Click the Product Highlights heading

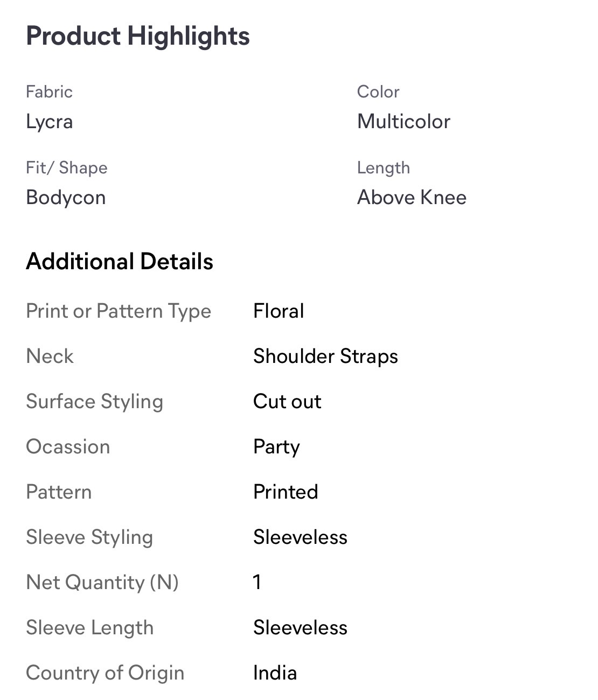138,37
